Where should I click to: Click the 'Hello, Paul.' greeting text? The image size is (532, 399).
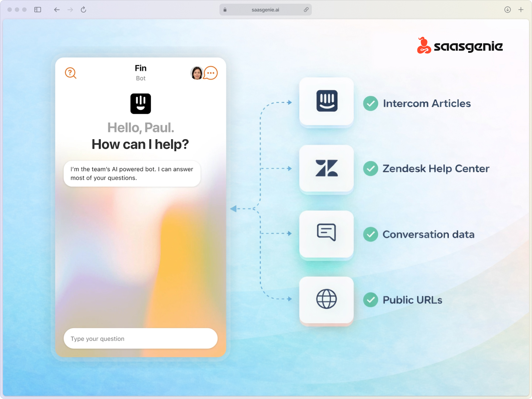pos(141,127)
